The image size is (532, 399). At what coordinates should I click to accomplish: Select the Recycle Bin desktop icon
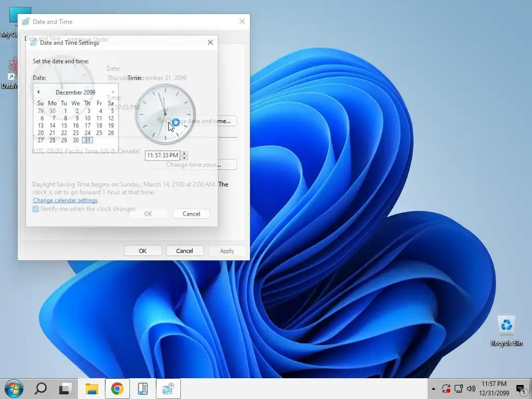click(506, 331)
